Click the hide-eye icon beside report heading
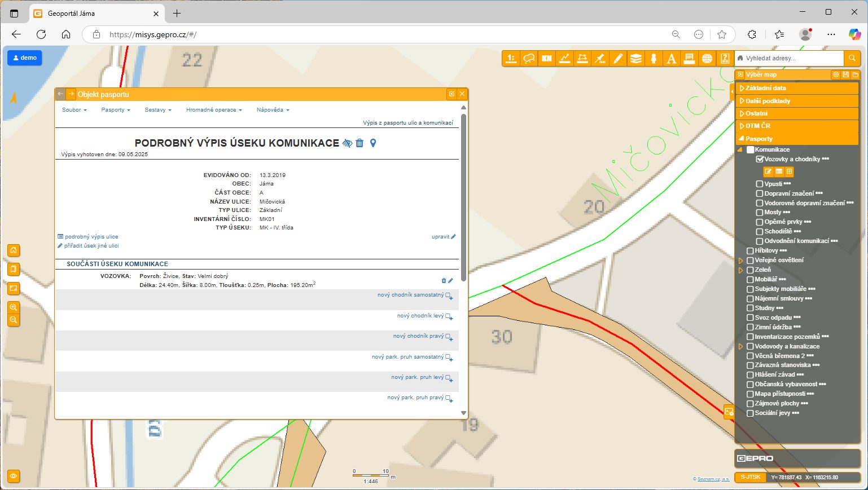 (x=347, y=143)
